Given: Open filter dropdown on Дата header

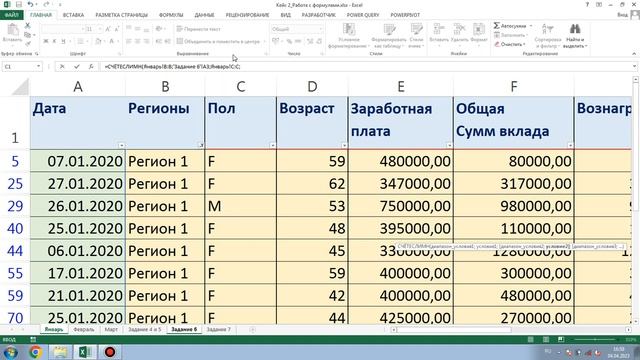Looking at the screenshot, I should tap(121, 145).
